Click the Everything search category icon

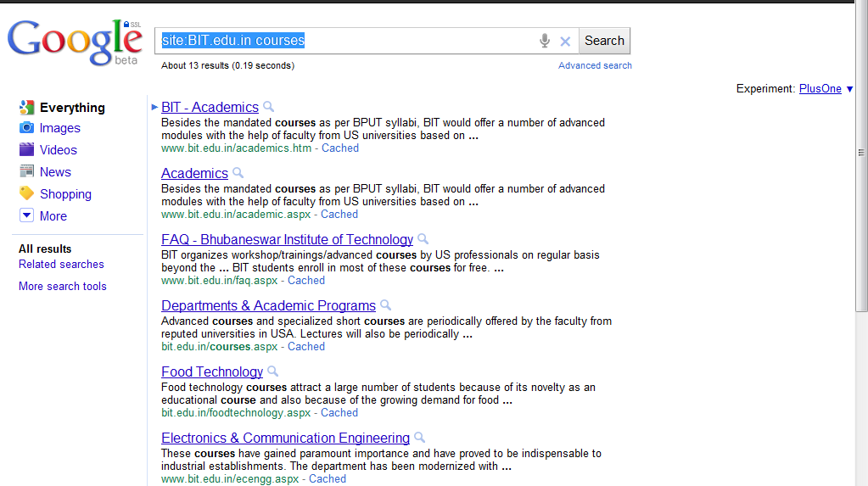[26, 108]
